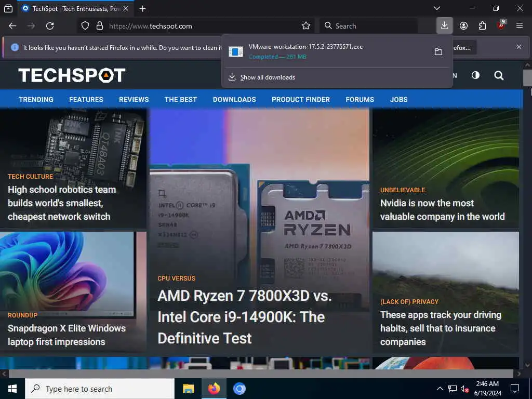
Task: Open The Best section
Action: pyautogui.click(x=181, y=99)
